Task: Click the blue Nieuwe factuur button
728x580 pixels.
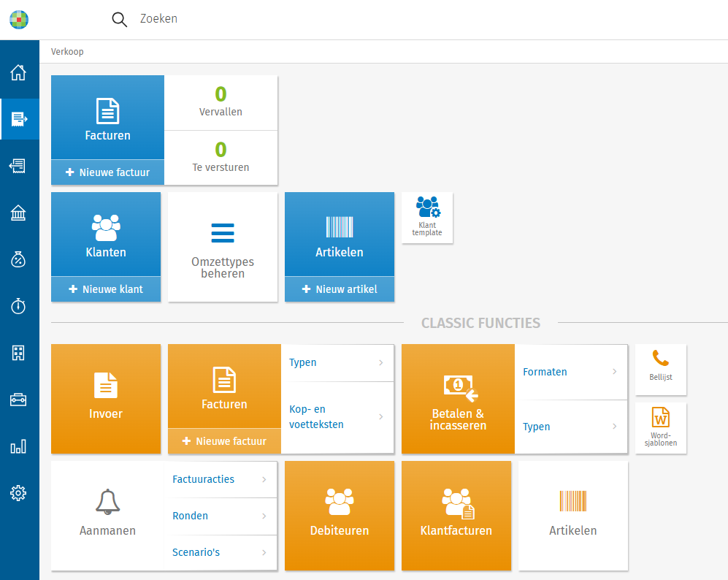Action: click(108, 172)
